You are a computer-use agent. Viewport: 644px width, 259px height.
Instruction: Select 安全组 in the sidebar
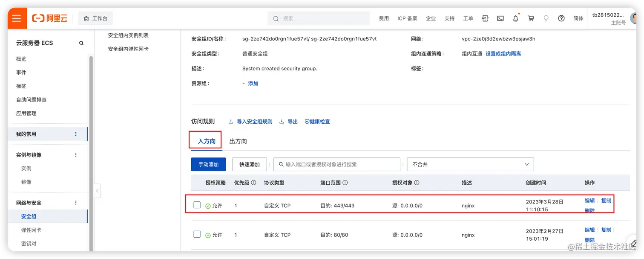pos(47,216)
